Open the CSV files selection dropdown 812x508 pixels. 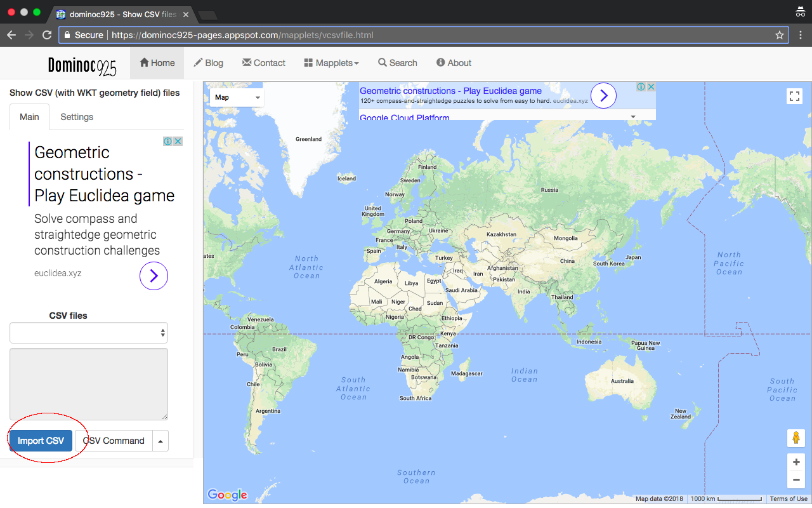(88, 332)
